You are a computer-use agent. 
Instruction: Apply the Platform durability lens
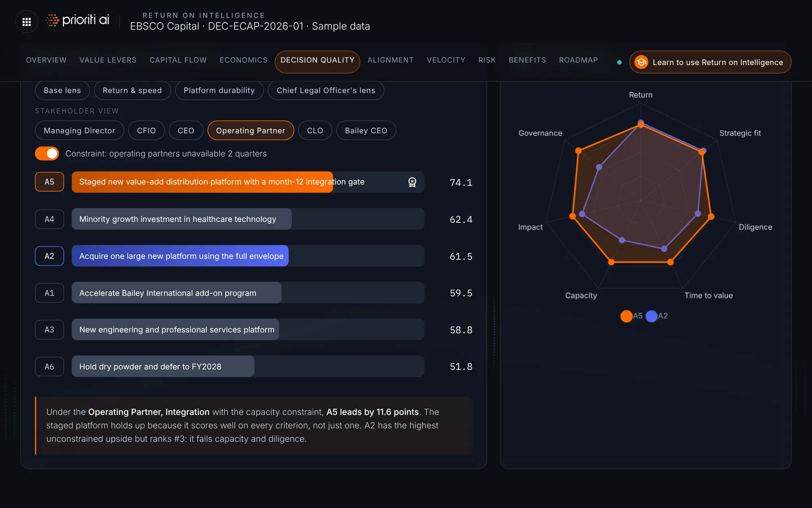(x=219, y=90)
